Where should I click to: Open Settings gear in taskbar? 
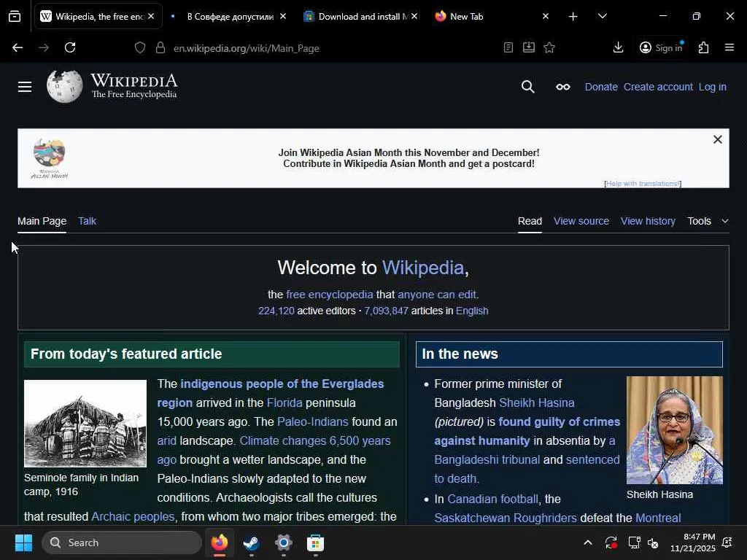tap(284, 542)
